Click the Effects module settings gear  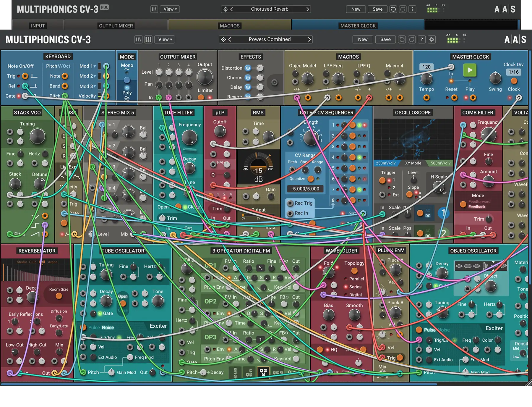pyautogui.click(x=274, y=83)
